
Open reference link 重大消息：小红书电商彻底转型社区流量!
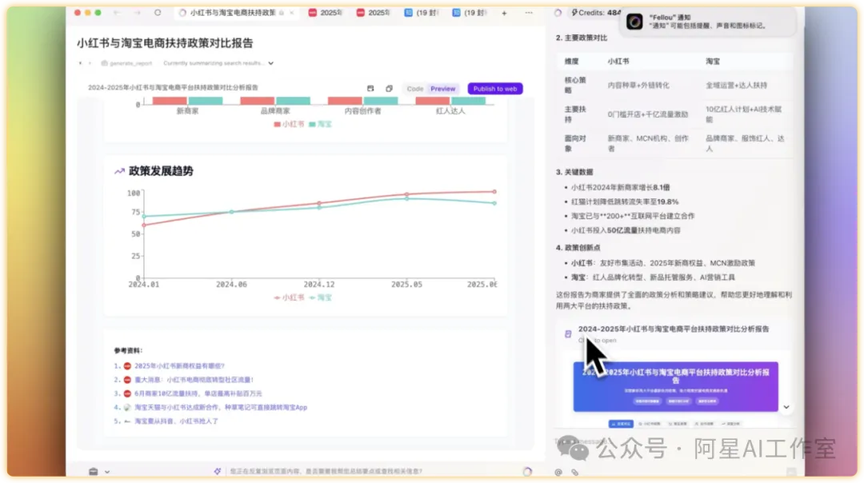(194, 379)
